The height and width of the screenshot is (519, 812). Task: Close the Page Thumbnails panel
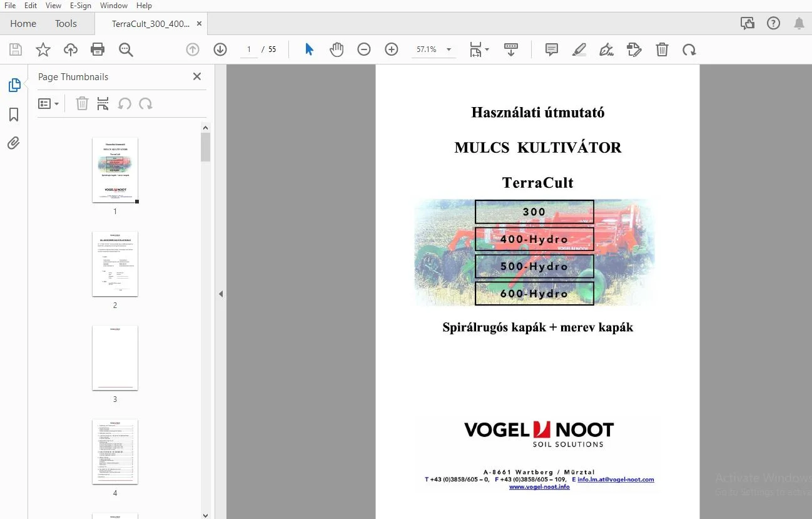coord(197,76)
